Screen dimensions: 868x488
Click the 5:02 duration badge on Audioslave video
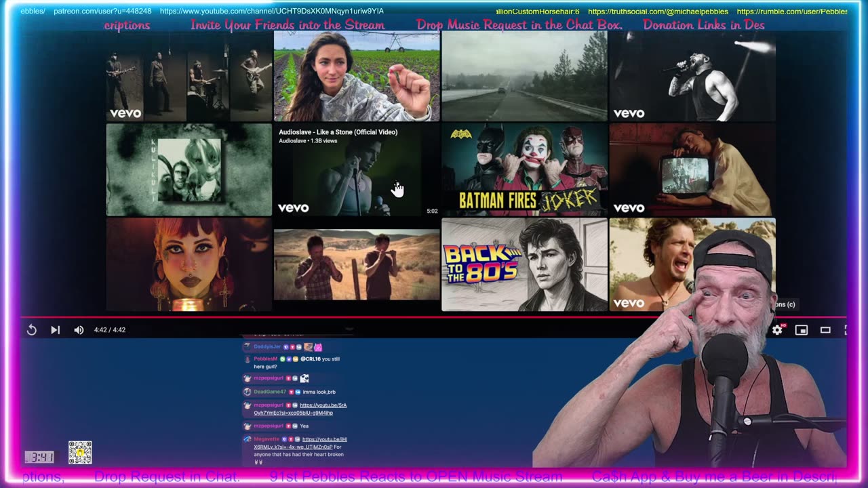tap(432, 211)
